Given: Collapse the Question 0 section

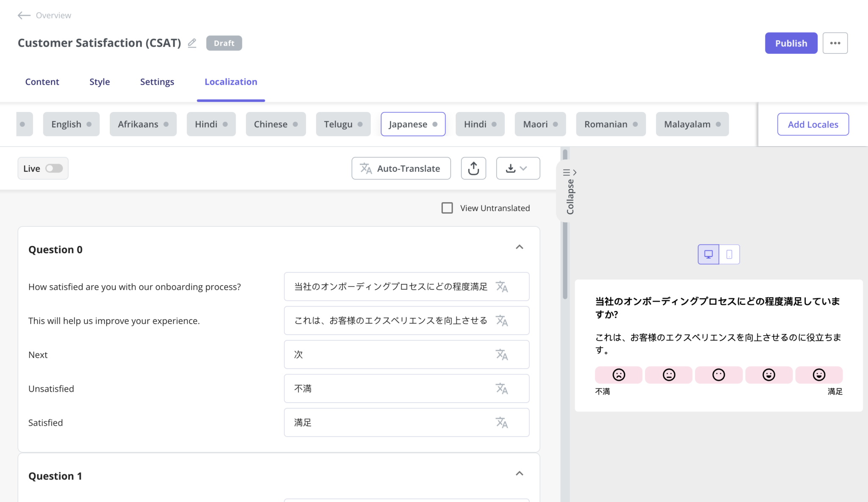Looking at the screenshot, I should 520,247.
